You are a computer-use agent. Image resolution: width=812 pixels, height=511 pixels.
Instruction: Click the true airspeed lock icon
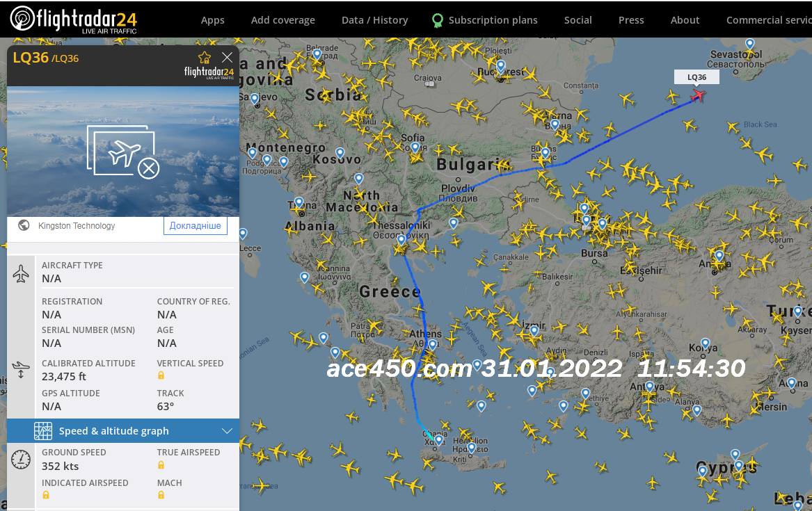tap(161, 464)
